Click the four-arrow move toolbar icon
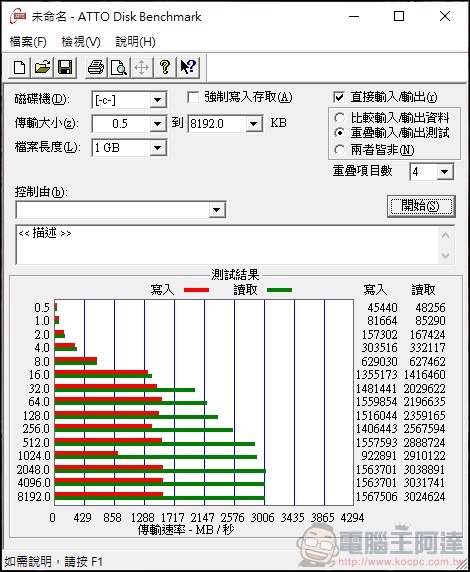This screenshot has width=470, height=572. click(142, 67)
